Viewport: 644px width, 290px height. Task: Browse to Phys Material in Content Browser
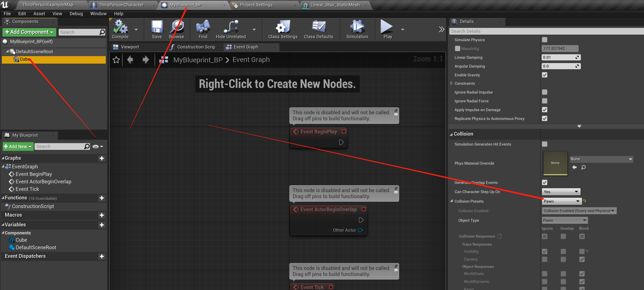583,167
